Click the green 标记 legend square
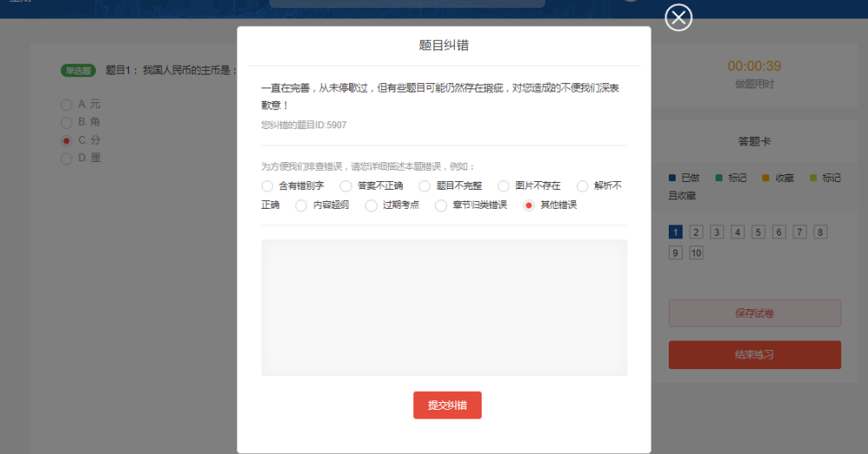This screenshot has width=868, height=454. tap(719, 178)
